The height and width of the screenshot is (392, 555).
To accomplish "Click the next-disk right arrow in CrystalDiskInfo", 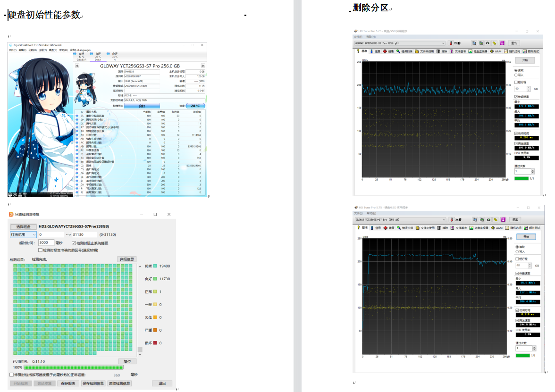I will (x=203, y=66).
